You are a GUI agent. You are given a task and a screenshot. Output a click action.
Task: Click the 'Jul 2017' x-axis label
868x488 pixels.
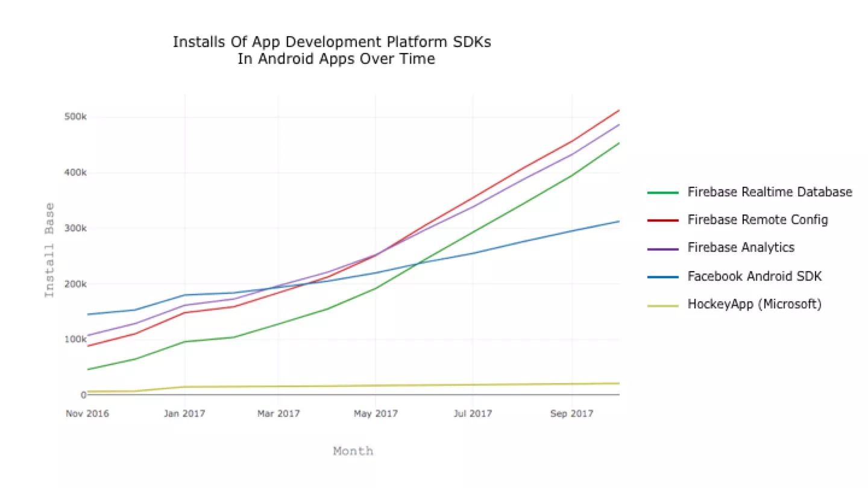point(472,414)
